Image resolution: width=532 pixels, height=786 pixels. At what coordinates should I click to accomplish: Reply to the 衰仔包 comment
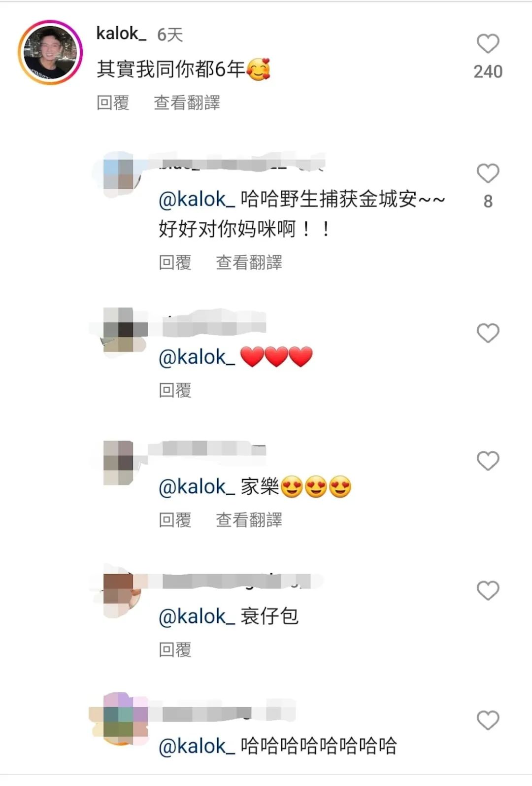[175, 650]
